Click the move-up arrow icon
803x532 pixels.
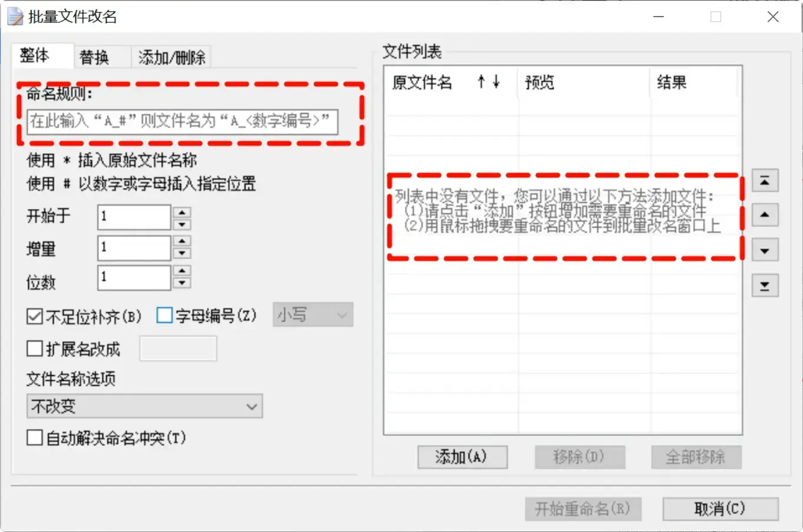[x=765, y=215]
